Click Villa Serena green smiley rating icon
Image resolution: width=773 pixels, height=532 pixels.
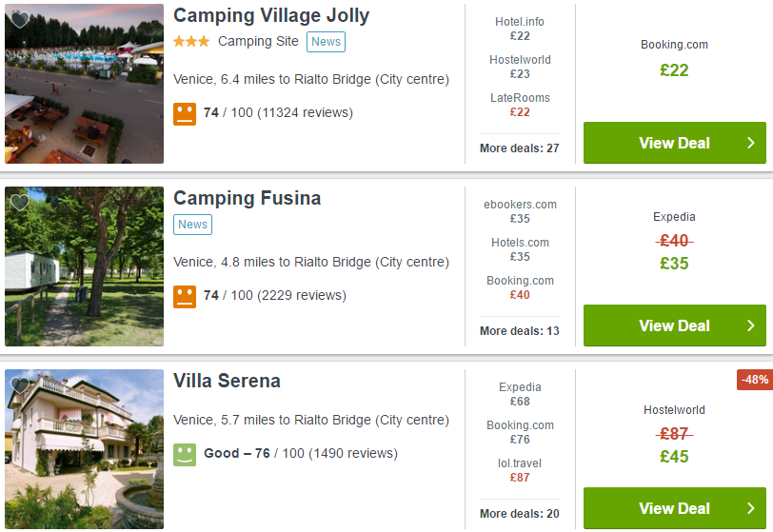coord(185,454)
